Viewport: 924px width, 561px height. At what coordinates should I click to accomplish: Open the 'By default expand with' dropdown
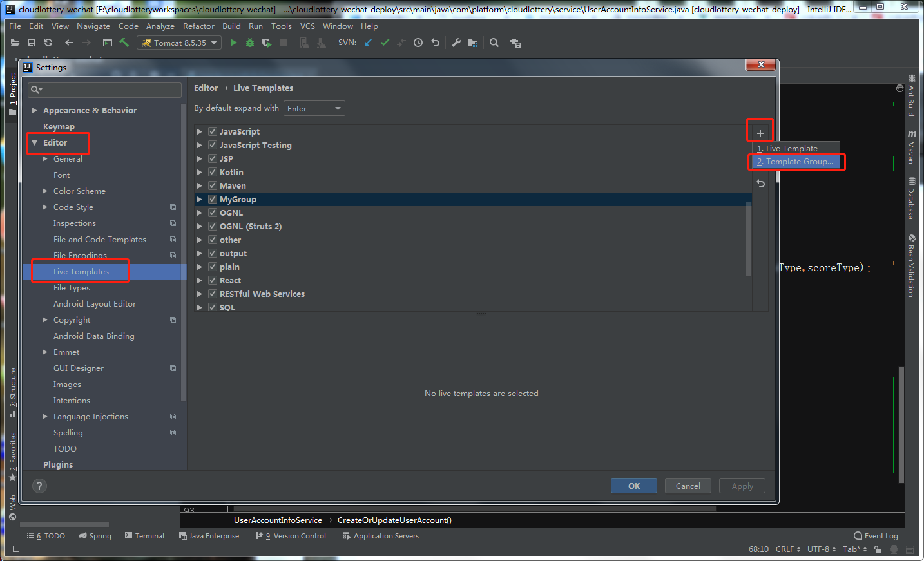click(x=314, y=108)
